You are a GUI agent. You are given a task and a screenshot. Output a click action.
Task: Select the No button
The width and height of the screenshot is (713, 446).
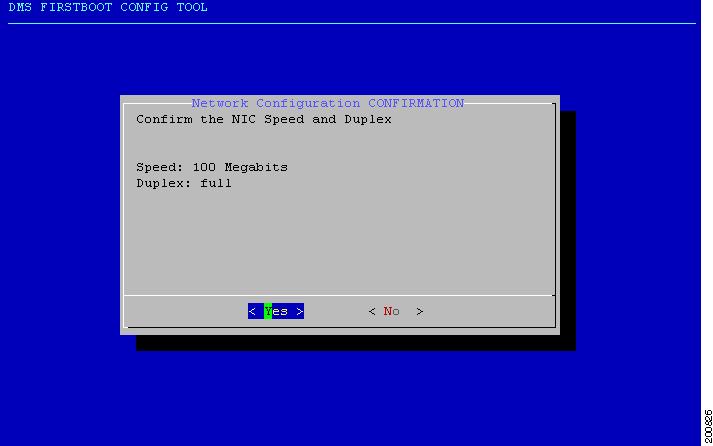[396, 311]
